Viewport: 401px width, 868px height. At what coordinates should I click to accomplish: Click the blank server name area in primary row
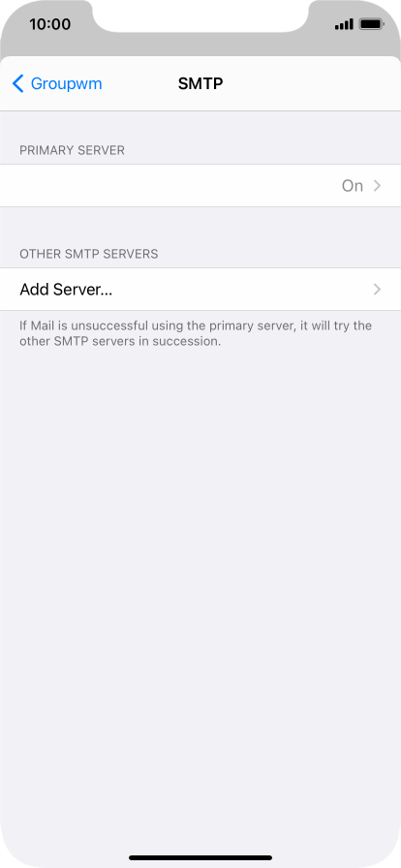(x=167, y=185)
